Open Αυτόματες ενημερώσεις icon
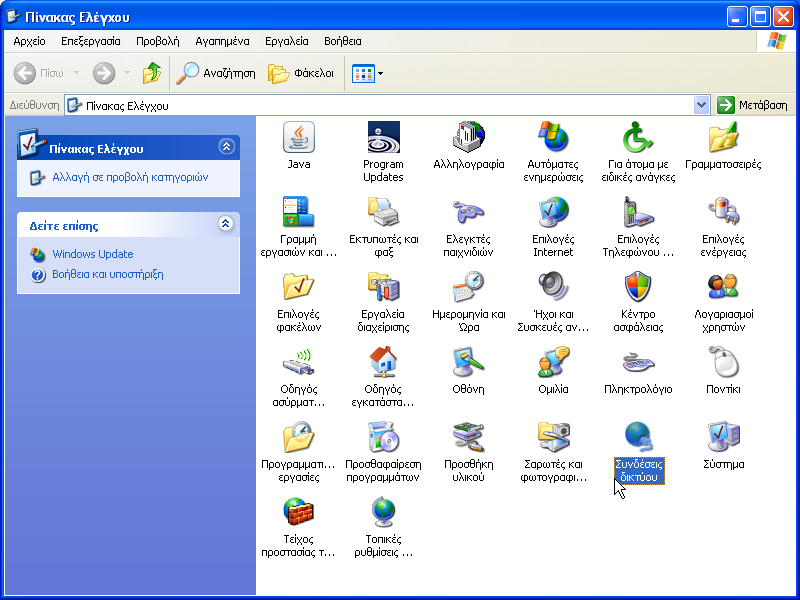This screenshot has width=800, height=600. click(x=553, y=138)
